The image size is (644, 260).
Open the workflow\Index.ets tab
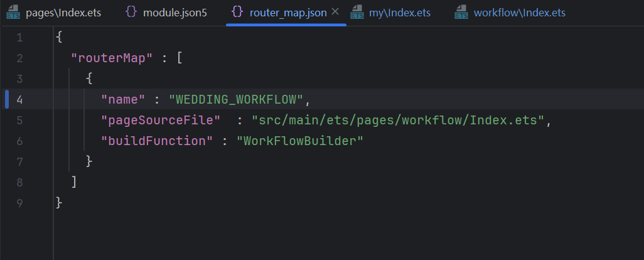pos(519,13)
